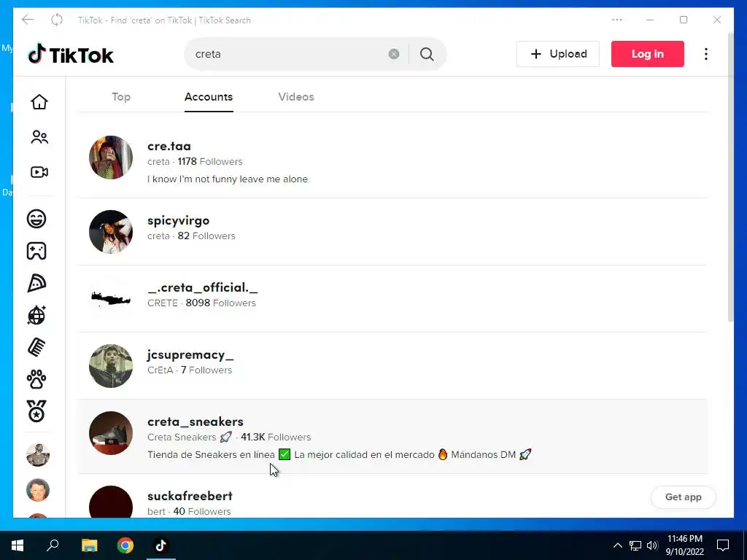Image resolution: width=747 pixels, height=560 pixels.
Task: Open the three-dot menu beside Log in
Action: pyautogui.click(x=706, y=54)
